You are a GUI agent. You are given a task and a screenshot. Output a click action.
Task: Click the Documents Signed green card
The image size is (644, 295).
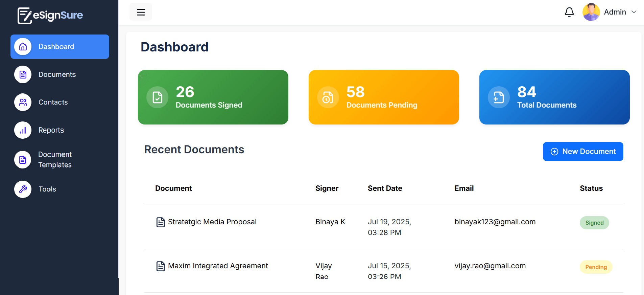coord(213,97)
